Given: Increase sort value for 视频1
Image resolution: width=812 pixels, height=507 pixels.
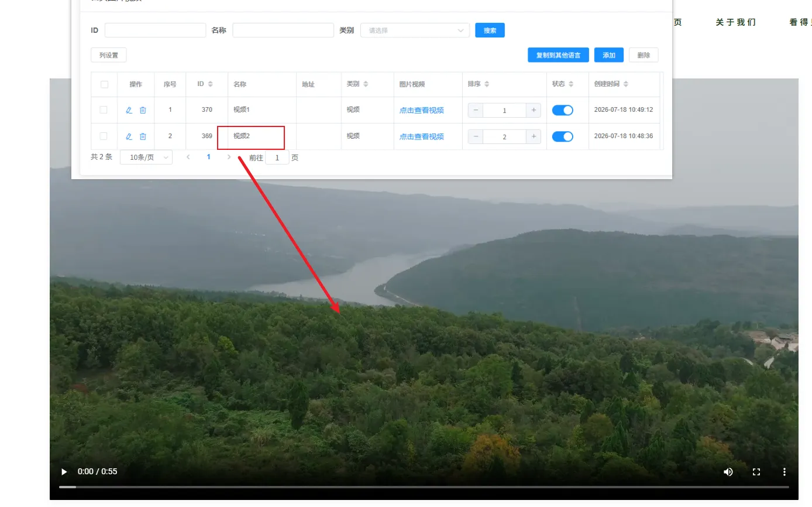Looking at the screenshot, I should click(x=534, y=110).
